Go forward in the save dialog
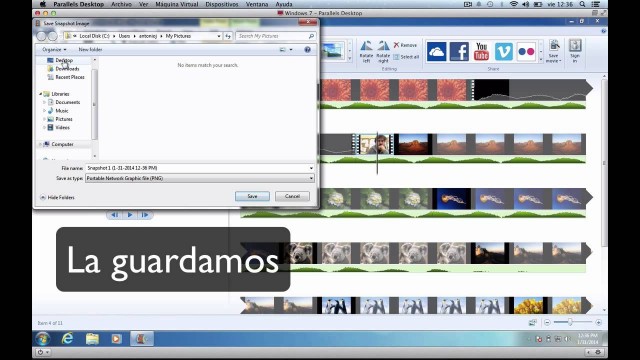The image size is (640, 360). (53, 36)
